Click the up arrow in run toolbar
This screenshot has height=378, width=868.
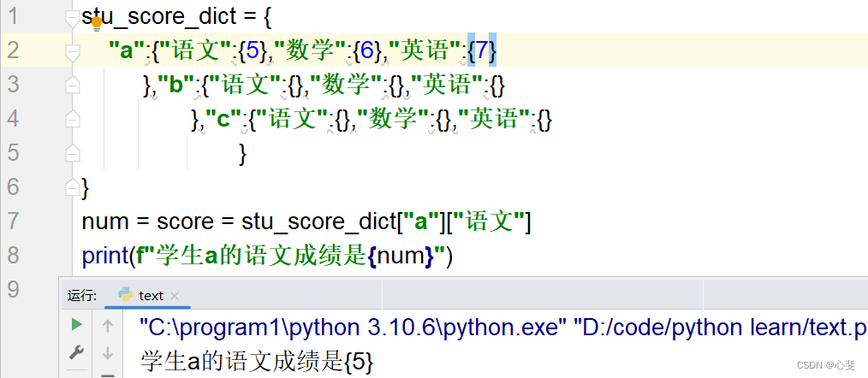click(x=108, y=326)
